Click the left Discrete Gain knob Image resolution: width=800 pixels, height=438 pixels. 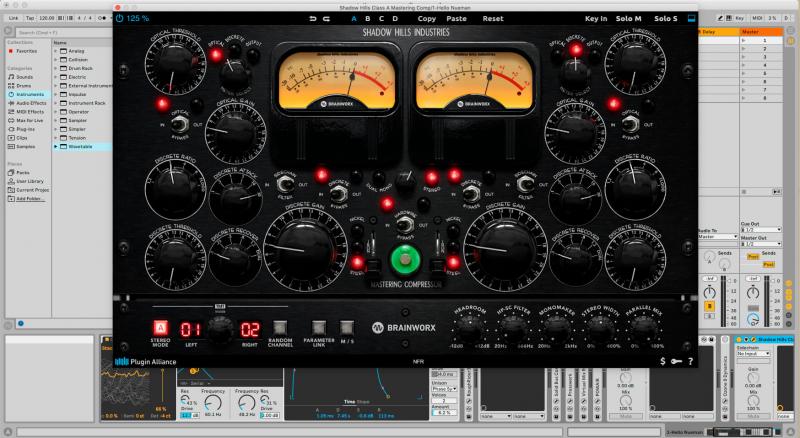[x=305, y=249]
